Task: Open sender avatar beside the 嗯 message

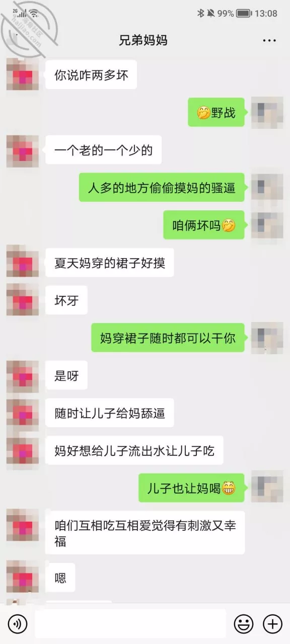Action: 23,578
